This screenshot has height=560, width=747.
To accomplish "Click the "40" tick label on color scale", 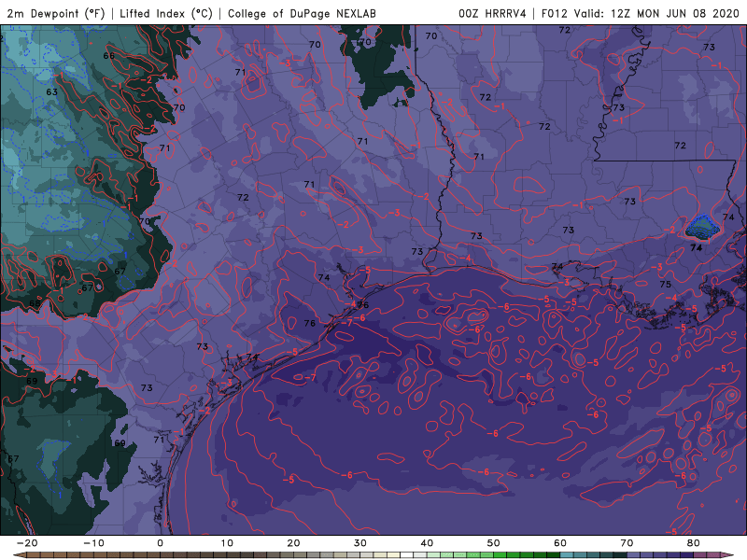I will [x=427, y=543].
